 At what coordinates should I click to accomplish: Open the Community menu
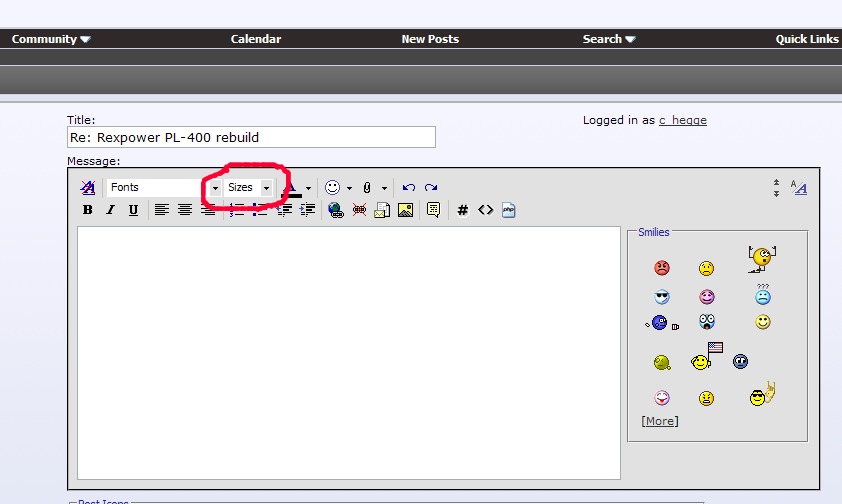click(51, 39)
